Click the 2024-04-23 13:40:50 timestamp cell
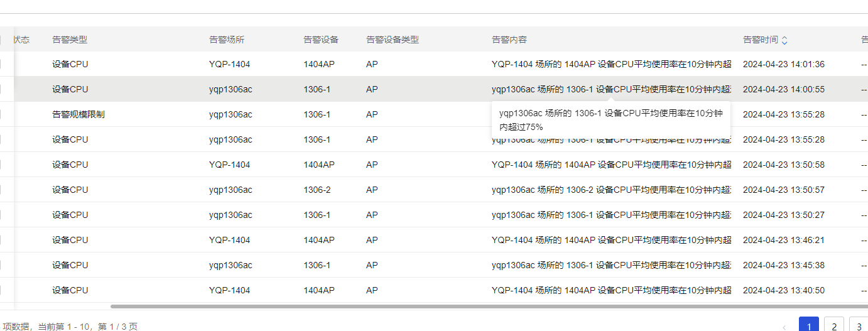868x331 pixels. pyautogui.click(x=784, y=290)
